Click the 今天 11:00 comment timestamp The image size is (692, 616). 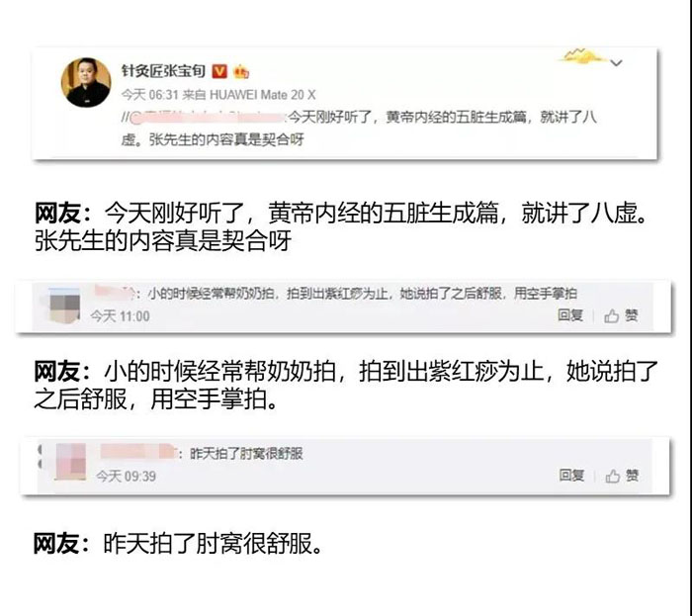[120, 316]
